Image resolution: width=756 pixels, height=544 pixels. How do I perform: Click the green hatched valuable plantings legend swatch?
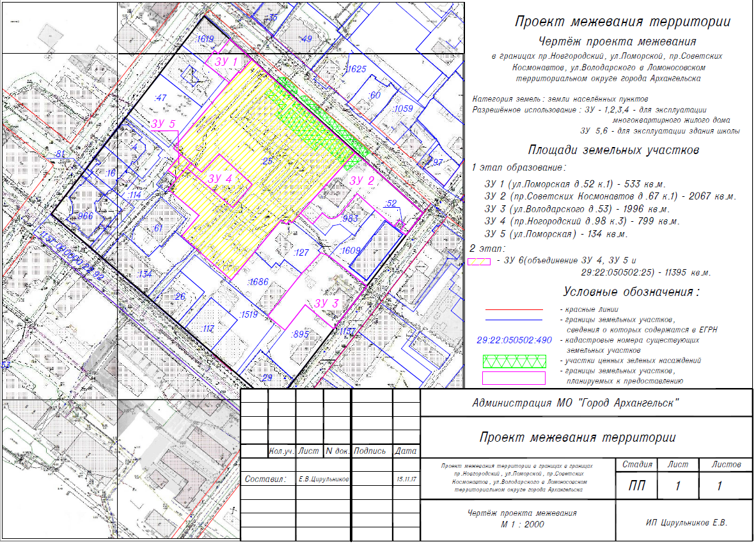[515, 360]
